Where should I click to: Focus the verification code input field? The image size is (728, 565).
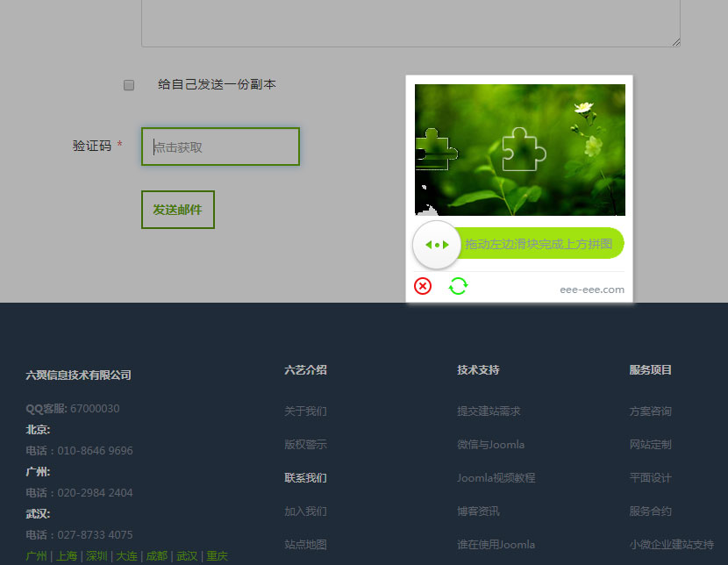(x=220, y=147)
